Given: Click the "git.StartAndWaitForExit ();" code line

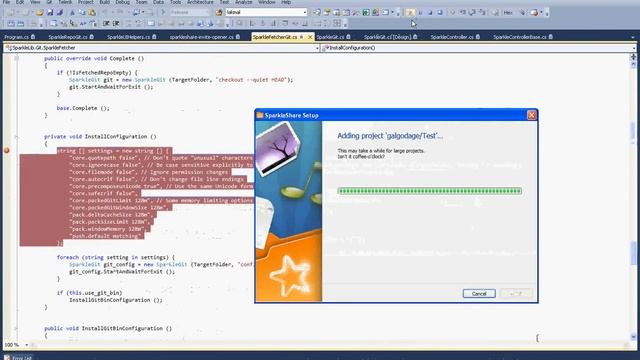Looking at the screenshot, I should coord(111,87).
